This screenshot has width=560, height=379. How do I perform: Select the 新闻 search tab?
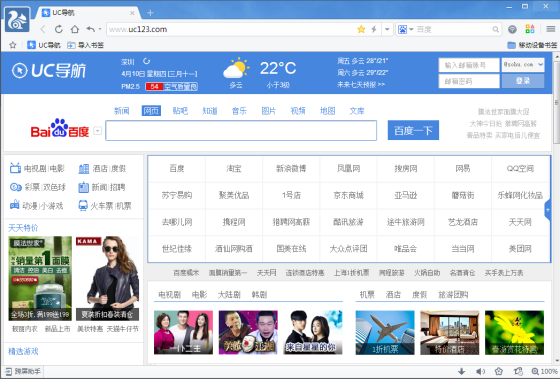(121, 111)
